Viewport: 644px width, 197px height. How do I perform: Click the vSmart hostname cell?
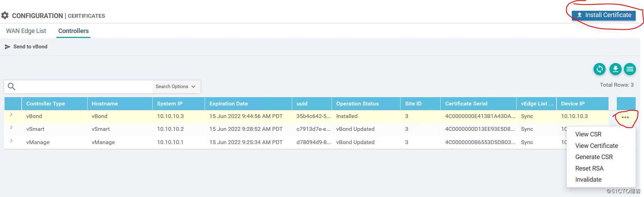coord(100,129)
